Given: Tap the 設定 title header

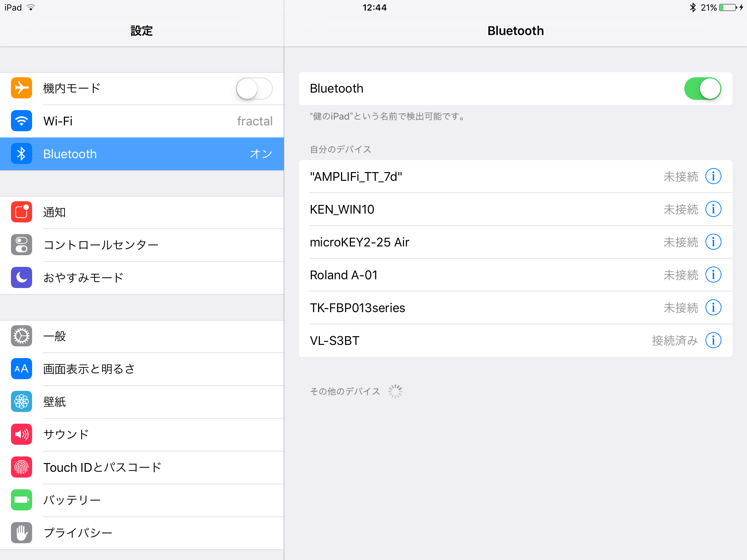Looking at the screenshot, I should 142,31.
